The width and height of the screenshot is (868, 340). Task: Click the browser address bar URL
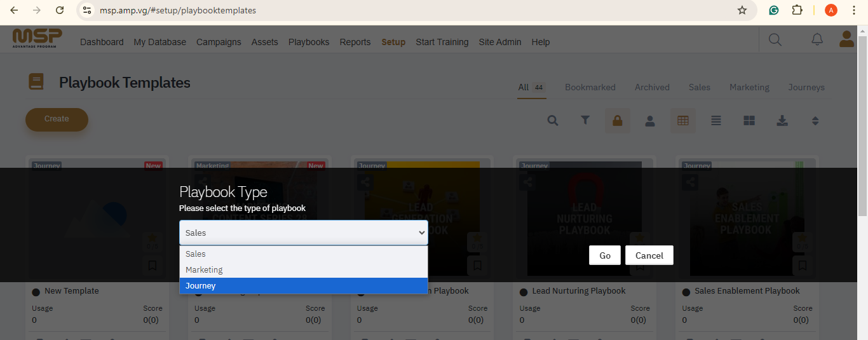[x=178, y=10]
